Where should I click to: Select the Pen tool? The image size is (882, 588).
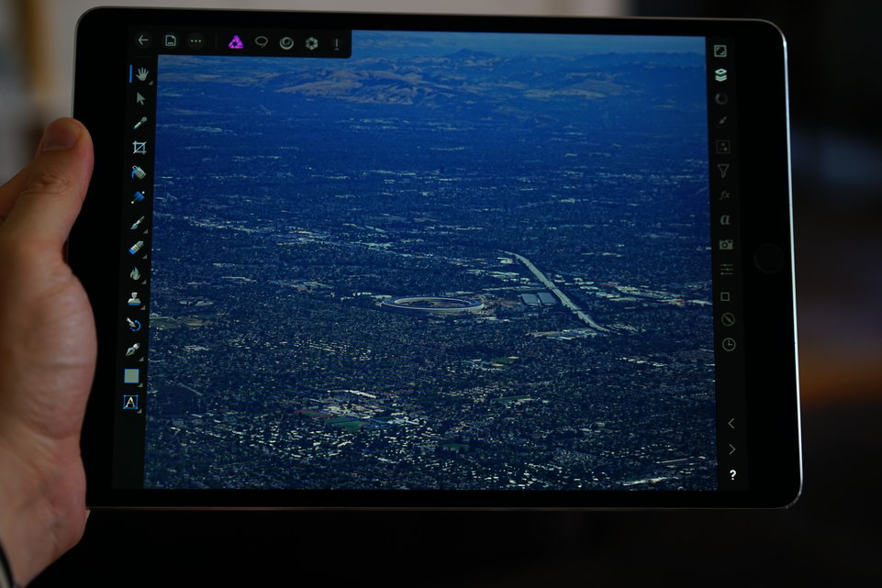(133, 349)
